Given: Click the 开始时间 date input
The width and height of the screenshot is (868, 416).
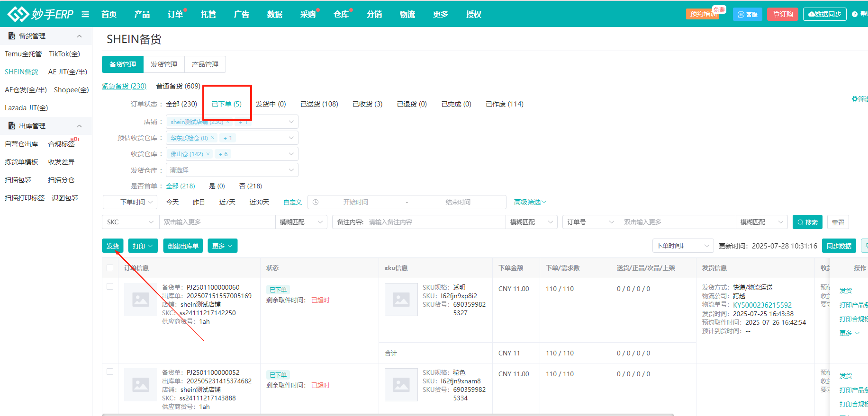Looking at the screenshot, I should coord(356,202).
